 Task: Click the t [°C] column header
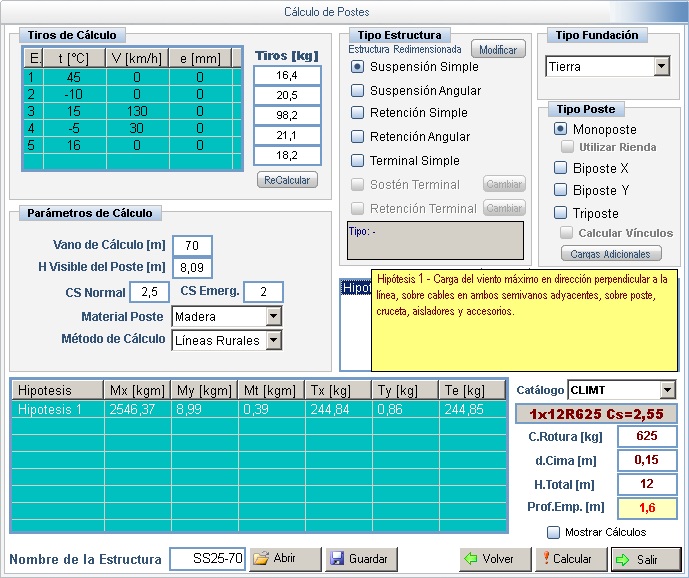point(74,58)
